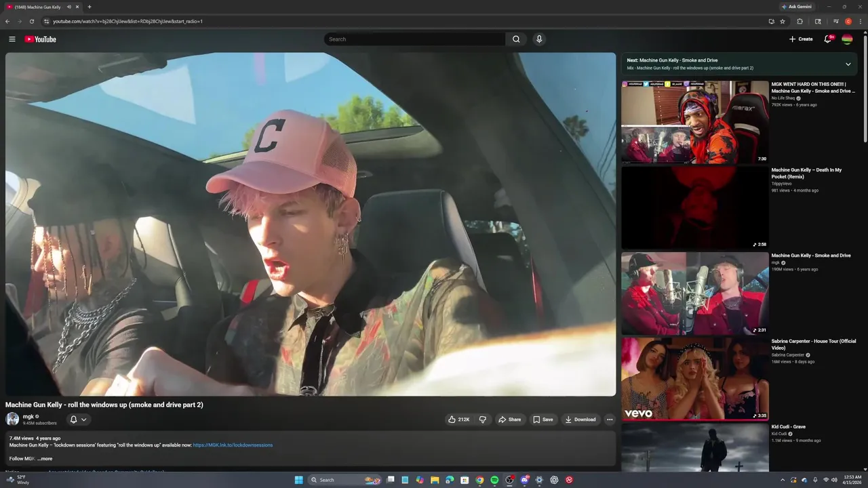
Task: Open 'Kid Cudi - Grave' video title
Action: (x=789, y=427)
